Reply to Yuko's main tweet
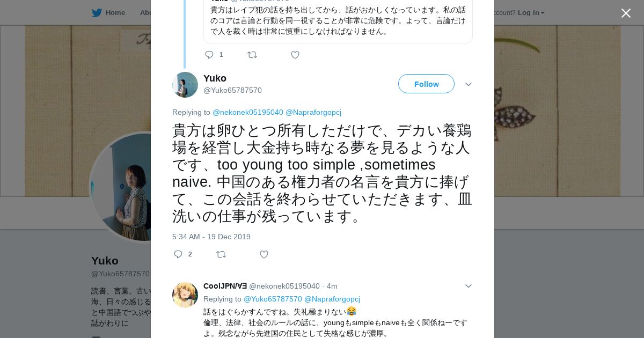Image resolution: width=644 pixels, height=338 pixels. tap(179, 254)
